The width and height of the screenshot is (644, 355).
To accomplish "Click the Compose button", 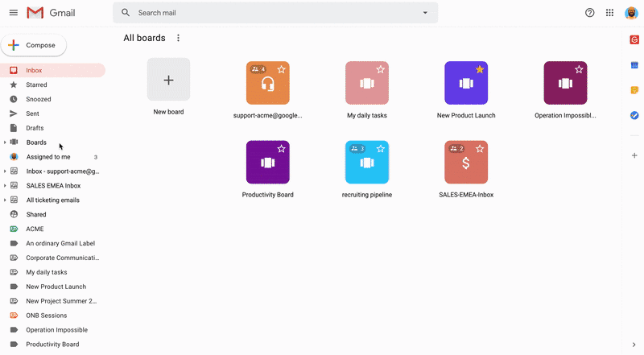I will 34,45.
